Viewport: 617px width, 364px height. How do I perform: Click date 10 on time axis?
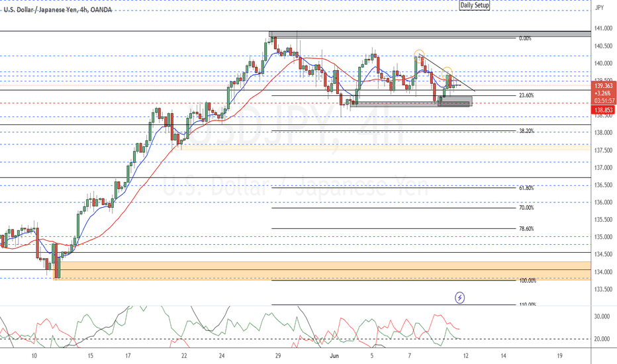(34, 356)
